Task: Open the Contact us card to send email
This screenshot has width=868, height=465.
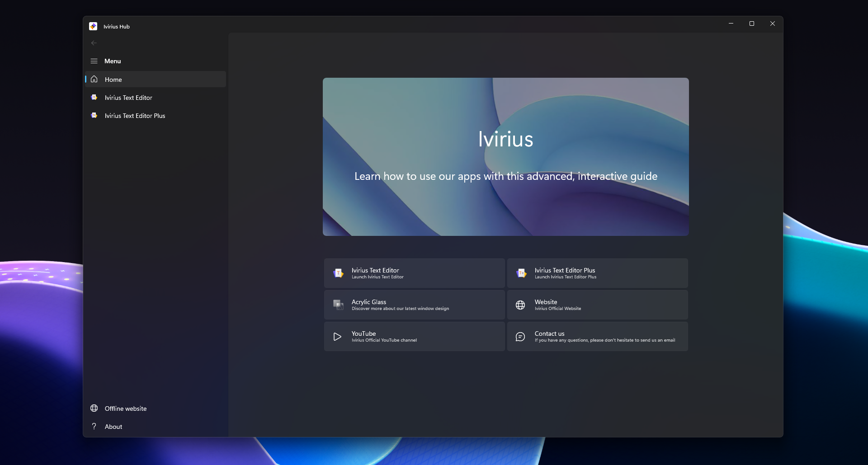Action: click(x=597, y=336)
